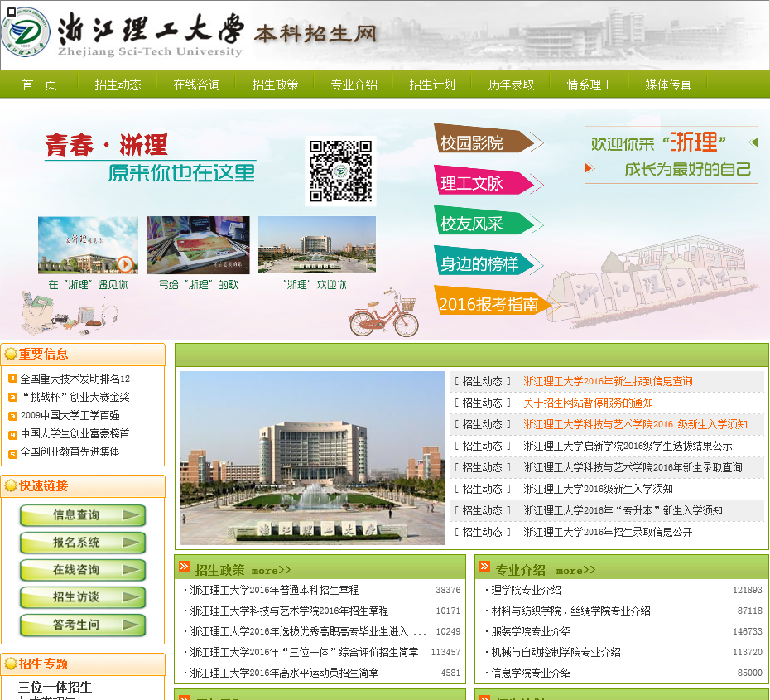Open 2016年"三位一体"综合评价招生简章 link
This screenshot has width=770, height=700.
[x=304, y=652]
